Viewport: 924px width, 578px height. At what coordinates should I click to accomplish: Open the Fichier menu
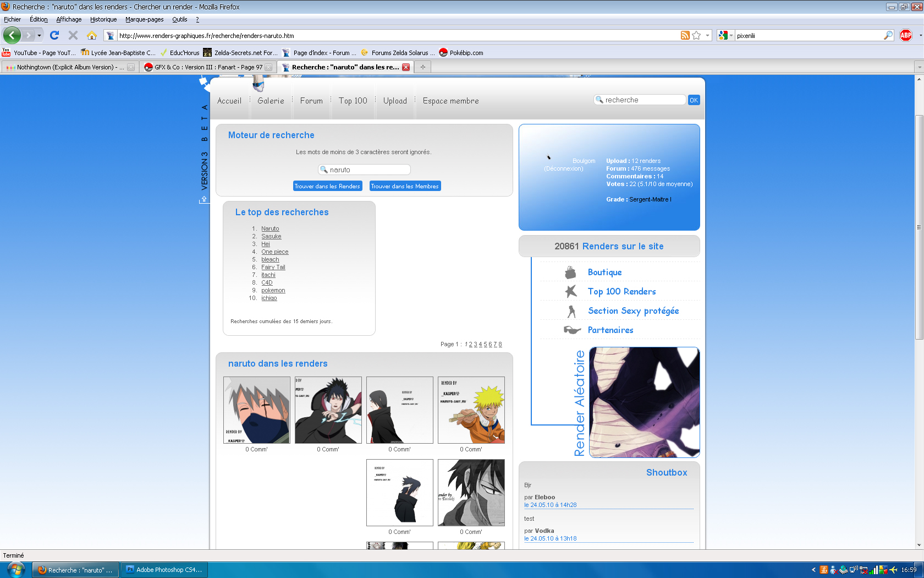tap(12, 19)
